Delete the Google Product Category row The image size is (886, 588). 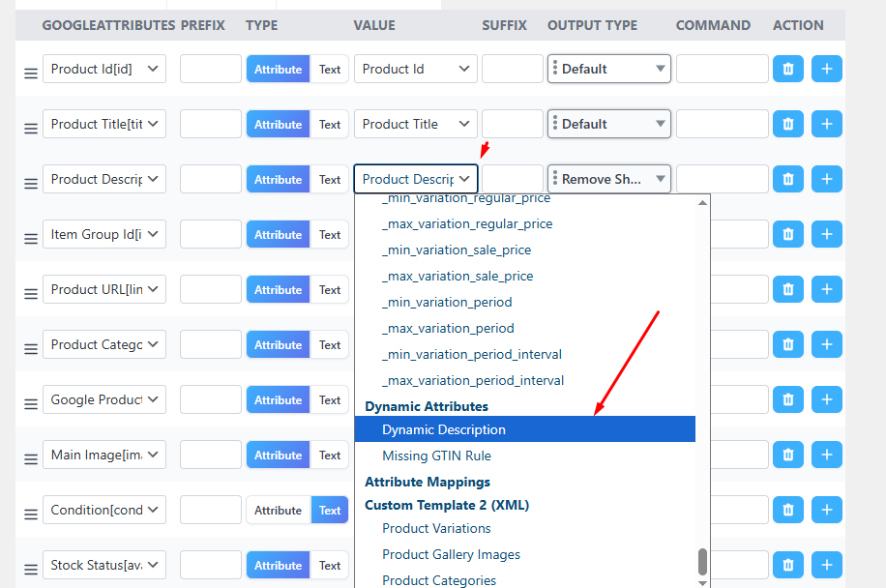click(787, 399)
